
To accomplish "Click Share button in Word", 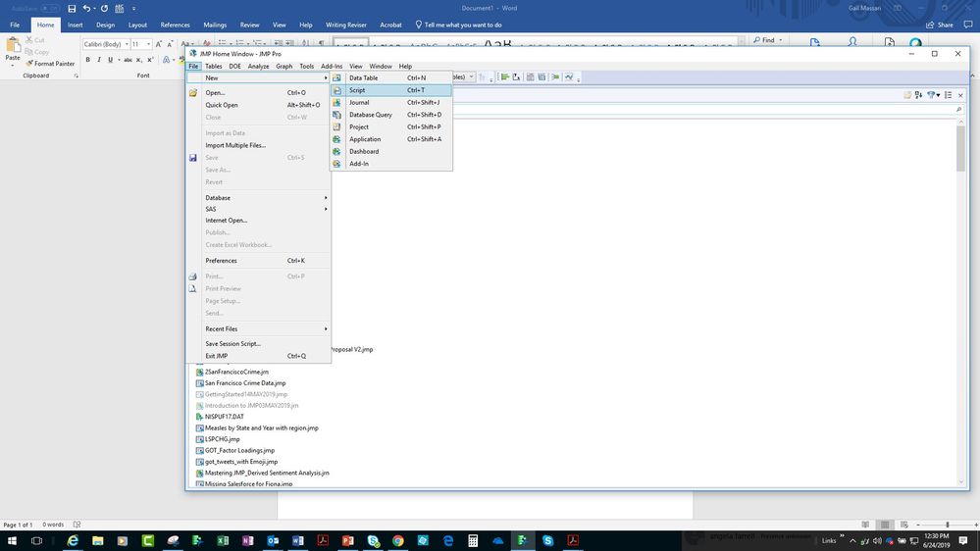I will click(x=940, y=25).
